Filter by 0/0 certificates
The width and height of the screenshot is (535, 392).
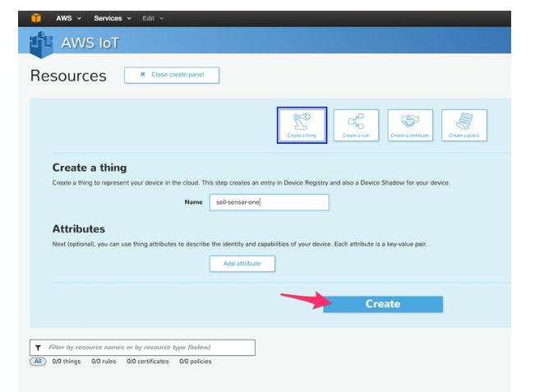148,362
